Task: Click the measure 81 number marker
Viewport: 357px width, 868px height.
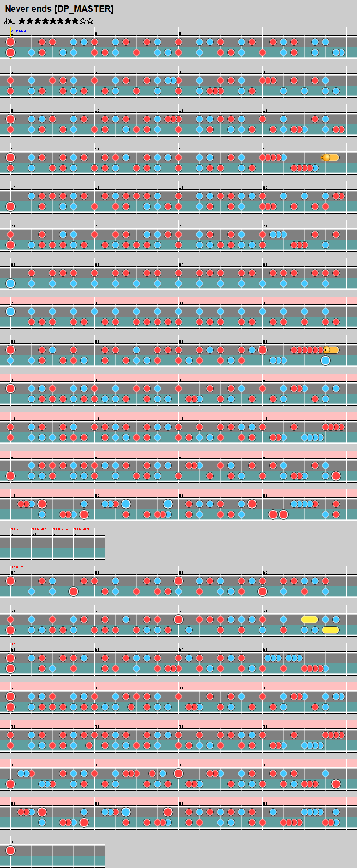Action: [13, 804]
